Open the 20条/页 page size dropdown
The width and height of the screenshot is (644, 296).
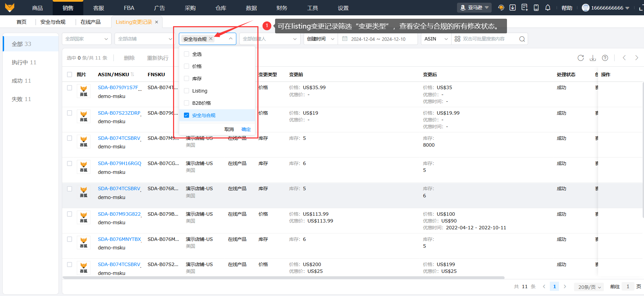click(x=589, y=287)
